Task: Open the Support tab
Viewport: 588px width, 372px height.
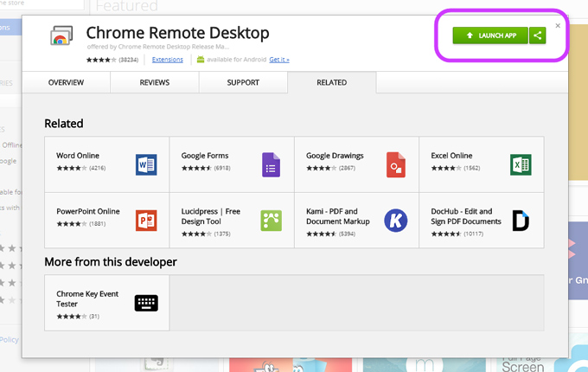Action: [x=243, y=82]
